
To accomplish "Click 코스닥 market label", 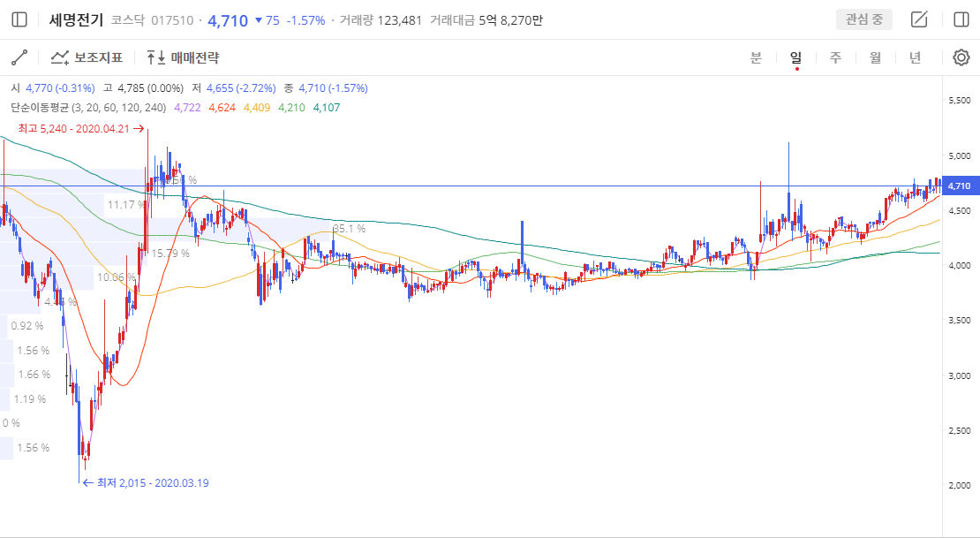I will [127, 20].
